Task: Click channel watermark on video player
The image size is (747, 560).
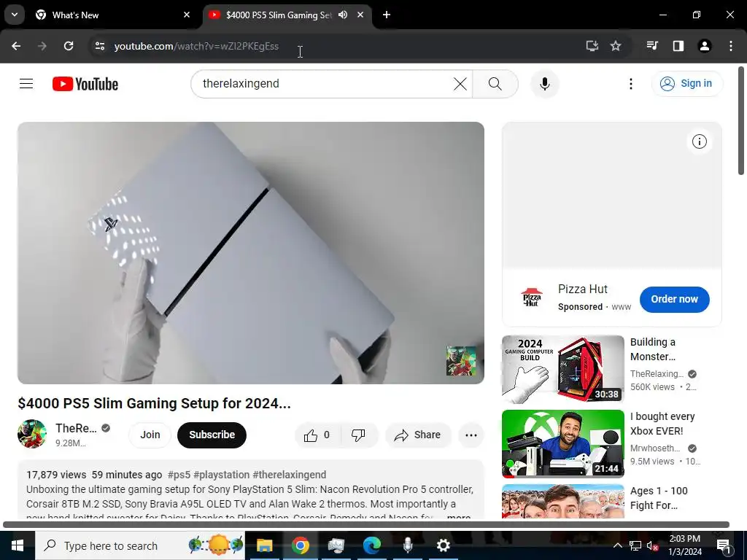Action: (x=461, y=360)
